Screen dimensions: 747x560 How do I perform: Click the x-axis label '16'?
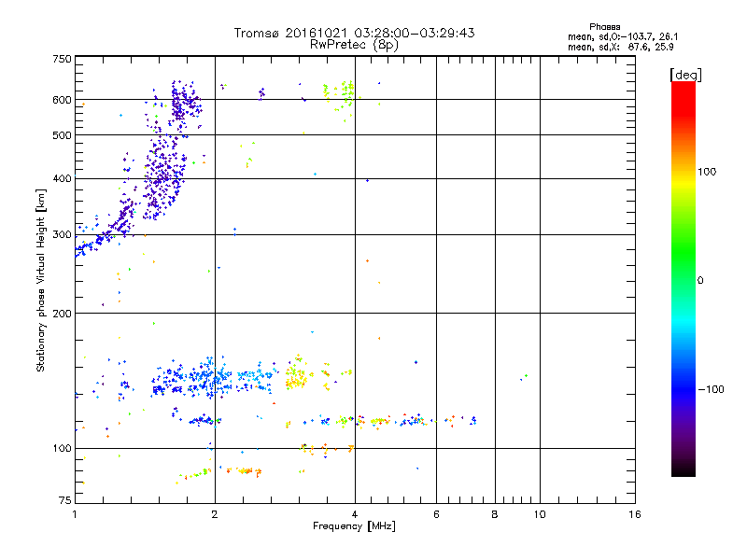(x=635, y=514)
